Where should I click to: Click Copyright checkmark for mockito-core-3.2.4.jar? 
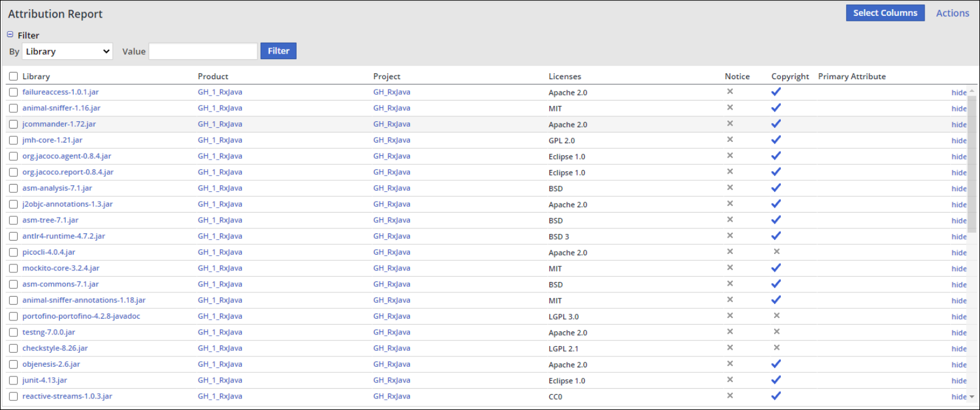[776, 268]
